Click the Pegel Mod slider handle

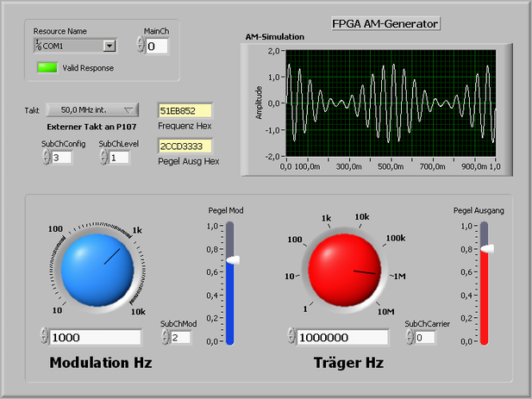pyautogui.click(x=233, y=260)
